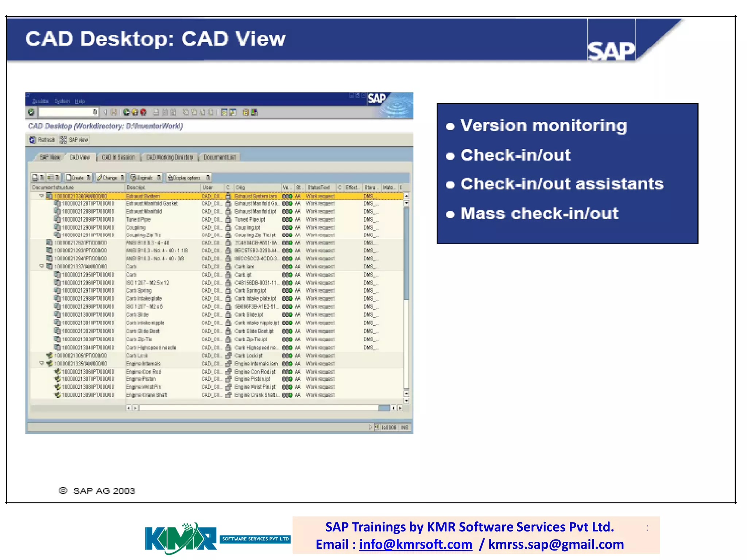Click the layout icon beside Create button
747x560 pixels.
(x=53, y=178)
